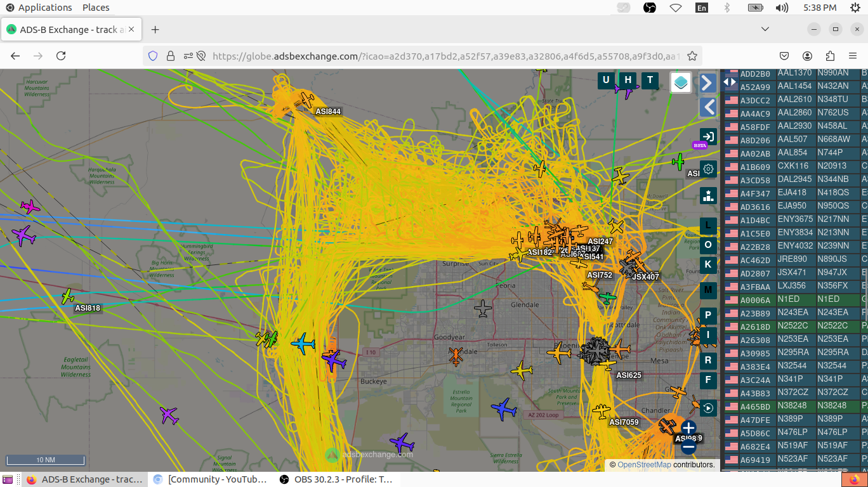Image resolution: width=868 pixels, height=487 pixels.
Task: Zoom in with the plus button
Action: click(688, 428)
